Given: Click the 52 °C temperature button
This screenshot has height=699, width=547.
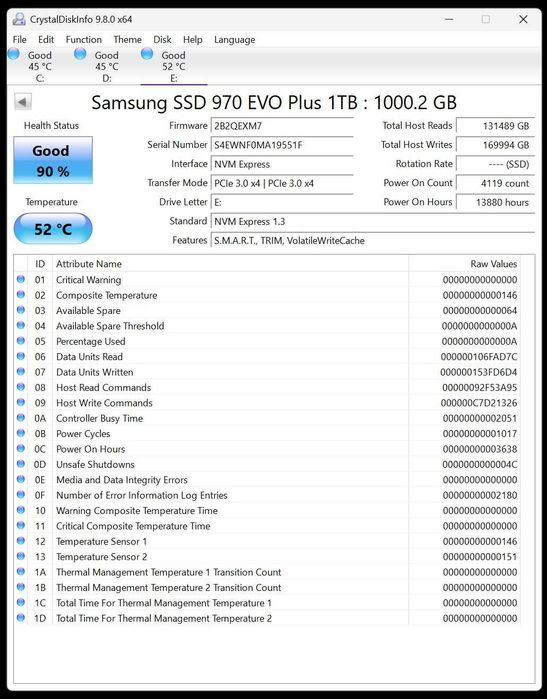Looking at the screenshot, I should 53,229.
